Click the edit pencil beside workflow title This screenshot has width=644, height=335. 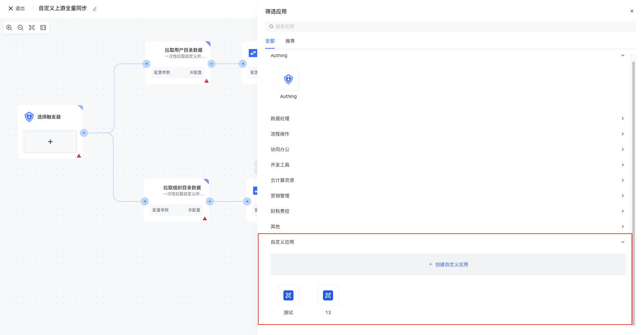pos(95,9)
